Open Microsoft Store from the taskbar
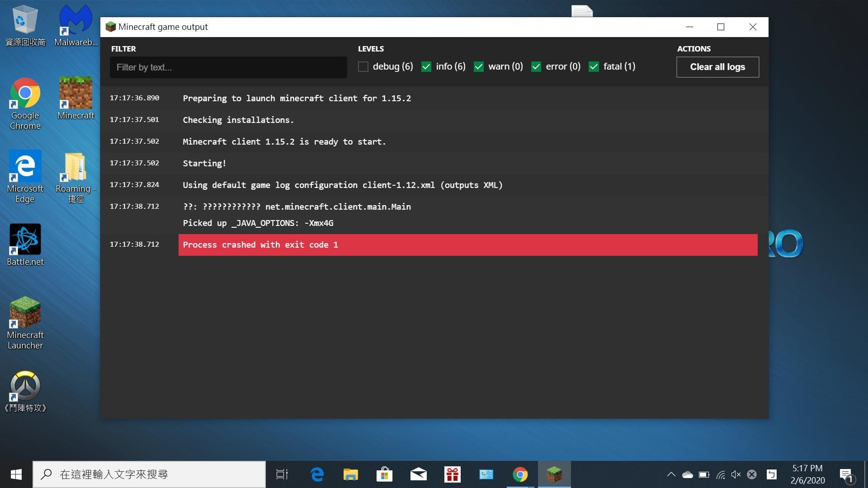 385,474
